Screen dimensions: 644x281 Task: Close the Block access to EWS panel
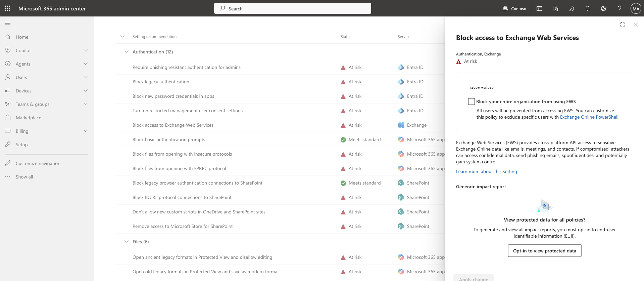[x=636, y=25]
